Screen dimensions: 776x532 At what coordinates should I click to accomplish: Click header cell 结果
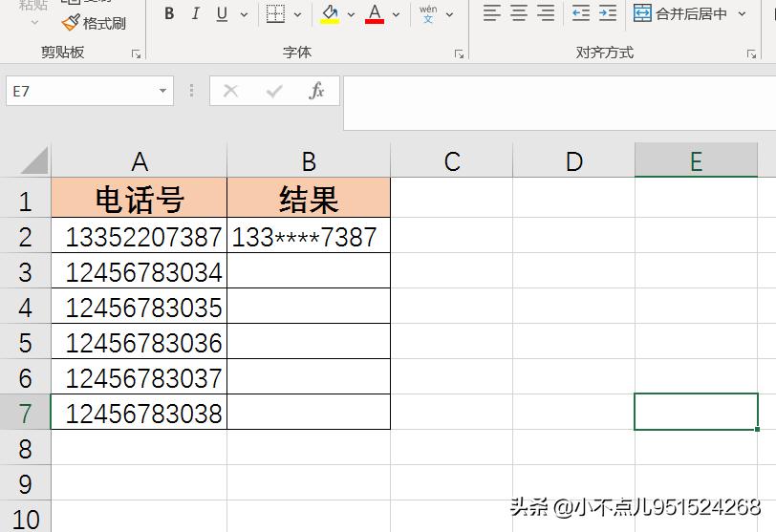[309, 198]
